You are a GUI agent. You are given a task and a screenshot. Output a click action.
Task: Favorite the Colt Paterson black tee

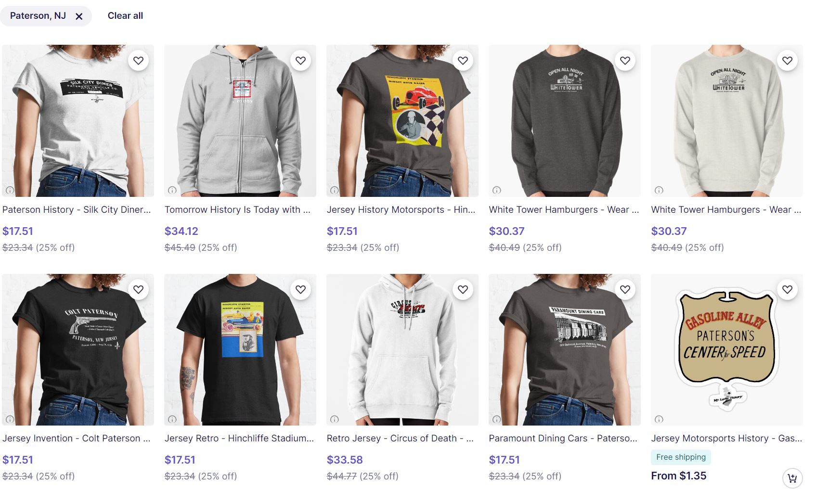pos(138,289)
